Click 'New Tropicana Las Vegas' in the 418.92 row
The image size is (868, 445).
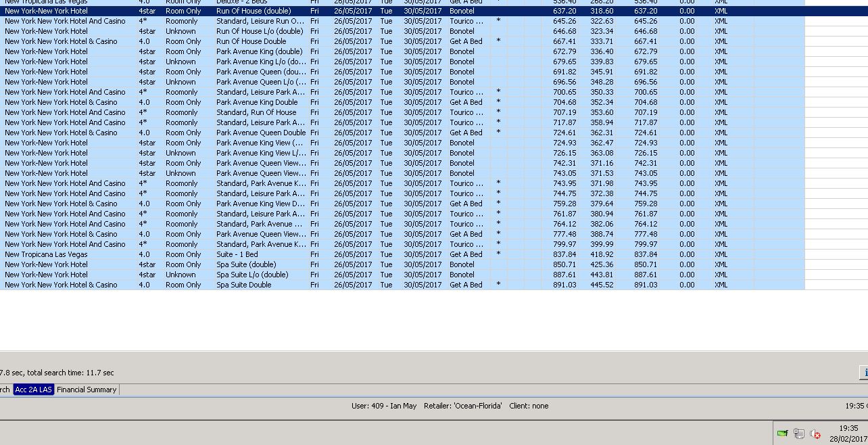46,254
